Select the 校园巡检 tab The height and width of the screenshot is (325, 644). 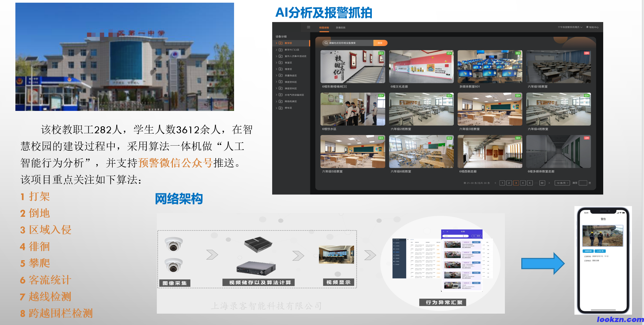click(x=324, y=28)
